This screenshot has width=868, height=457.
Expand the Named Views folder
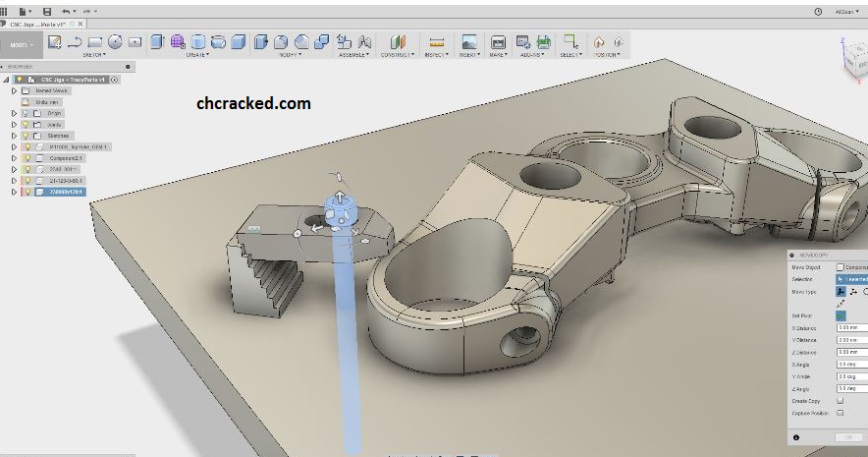(15, 90)
